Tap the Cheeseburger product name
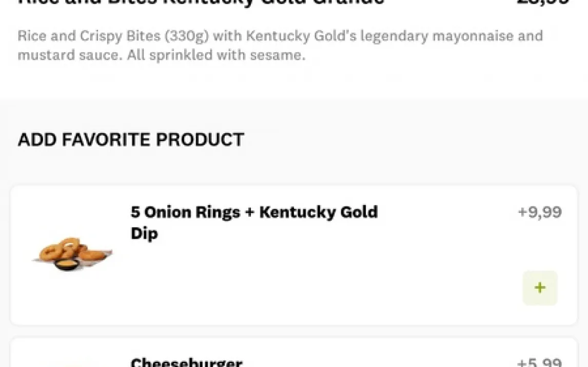Viewport: 588px width, 367px height. pyautogui.click(x=186, y=362)
